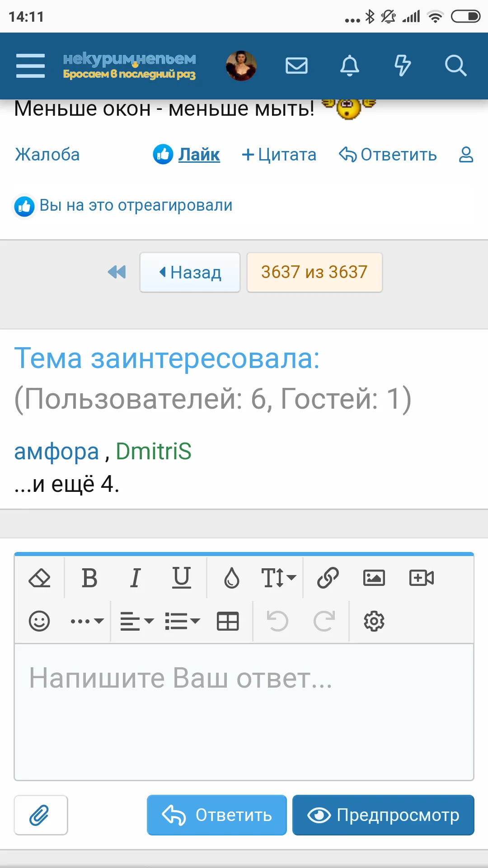Add the post to multi-quote with Цитата
488x868 pixels.
click(279, 155)
